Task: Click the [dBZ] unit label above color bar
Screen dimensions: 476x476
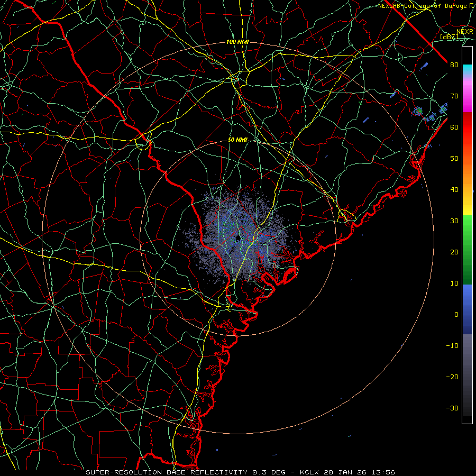Action: (x=449, y=37)
